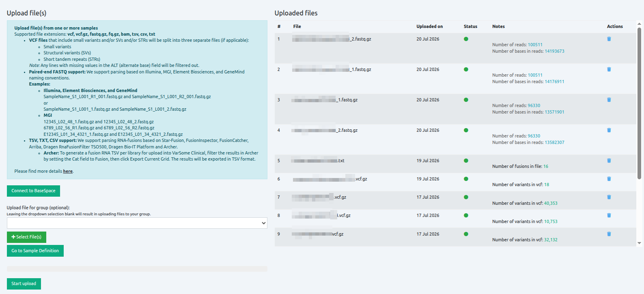Click status dot for row 7 vcf.gz file
The image size is (644, 294).
(x=466, y=197)
